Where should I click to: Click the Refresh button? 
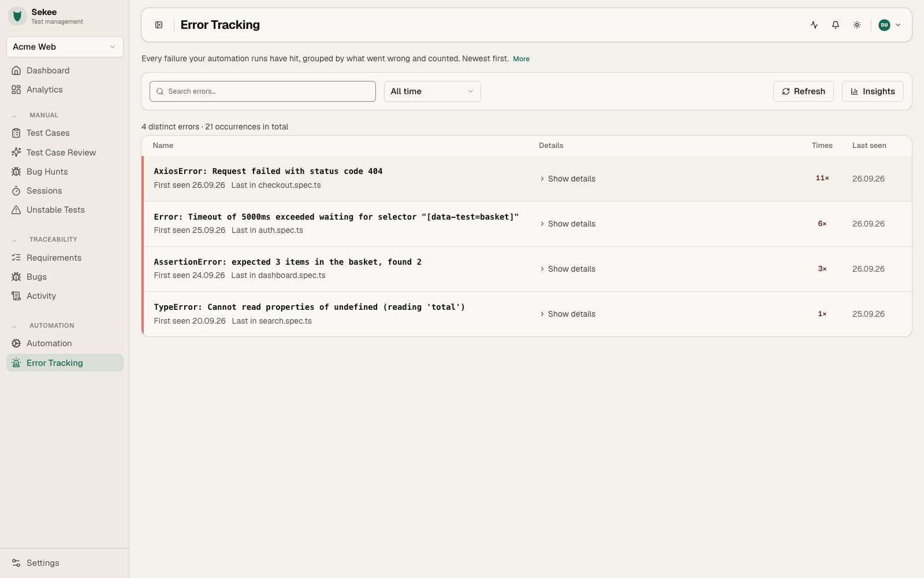(x=803, y=91)
